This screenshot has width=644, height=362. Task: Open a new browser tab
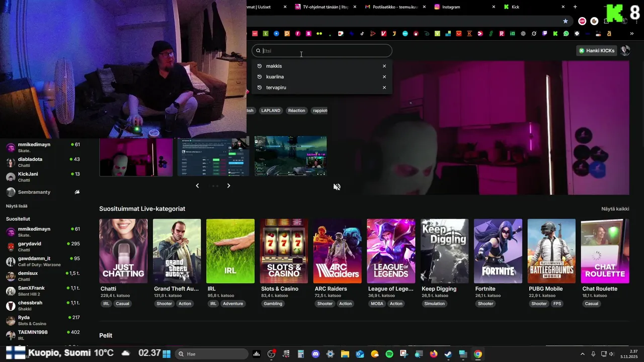(575, 7)
